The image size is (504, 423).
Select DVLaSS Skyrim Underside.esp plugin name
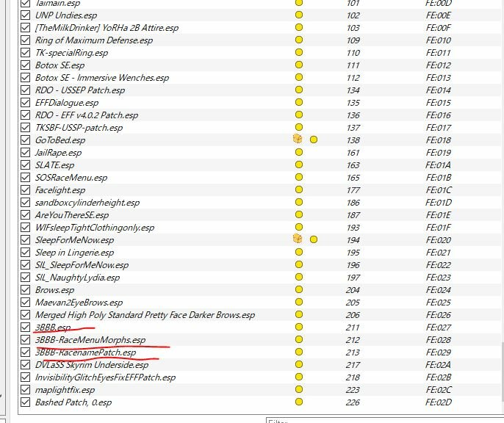92,365
